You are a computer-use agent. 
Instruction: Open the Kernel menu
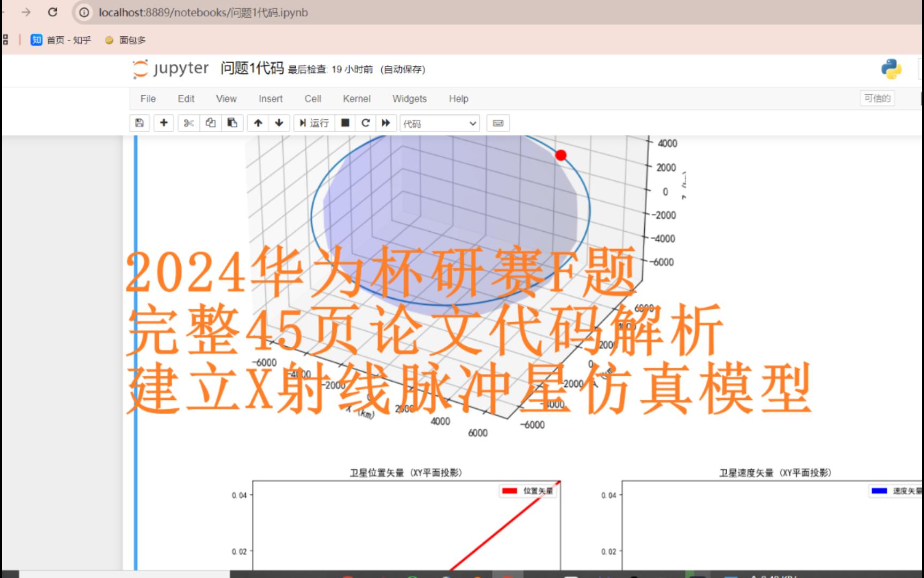pos(357,98)
